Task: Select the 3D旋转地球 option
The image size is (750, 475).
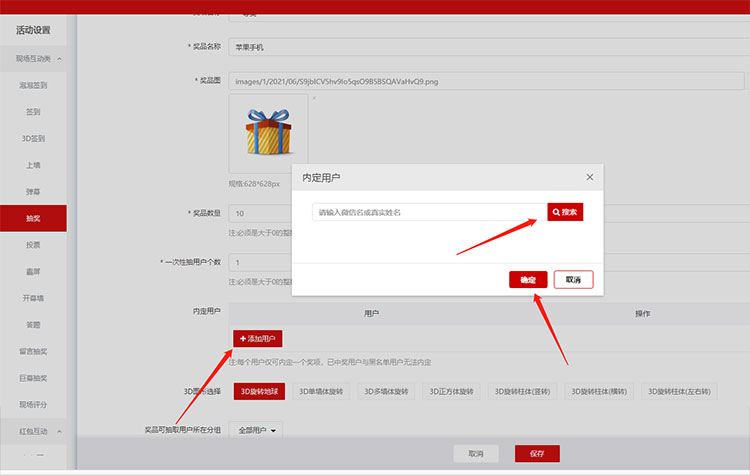Action: 259,391
